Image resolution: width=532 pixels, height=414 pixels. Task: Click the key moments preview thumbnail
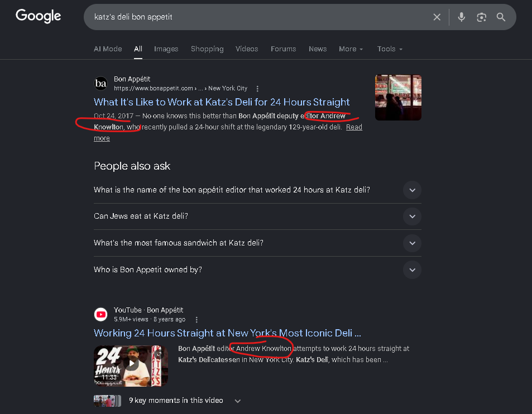coord(107,401)
